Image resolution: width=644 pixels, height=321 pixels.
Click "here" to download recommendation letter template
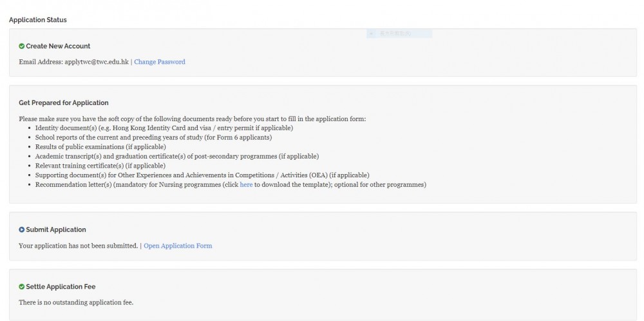(246, 185)
